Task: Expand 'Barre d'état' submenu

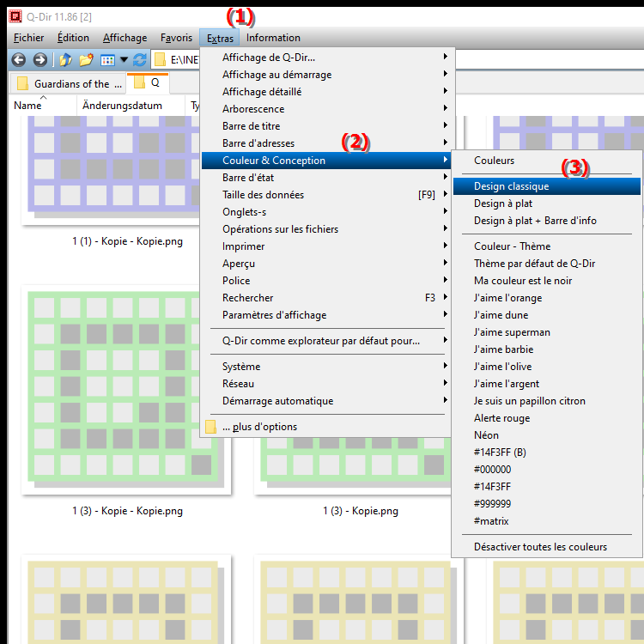Action: (x=327, y=178)
